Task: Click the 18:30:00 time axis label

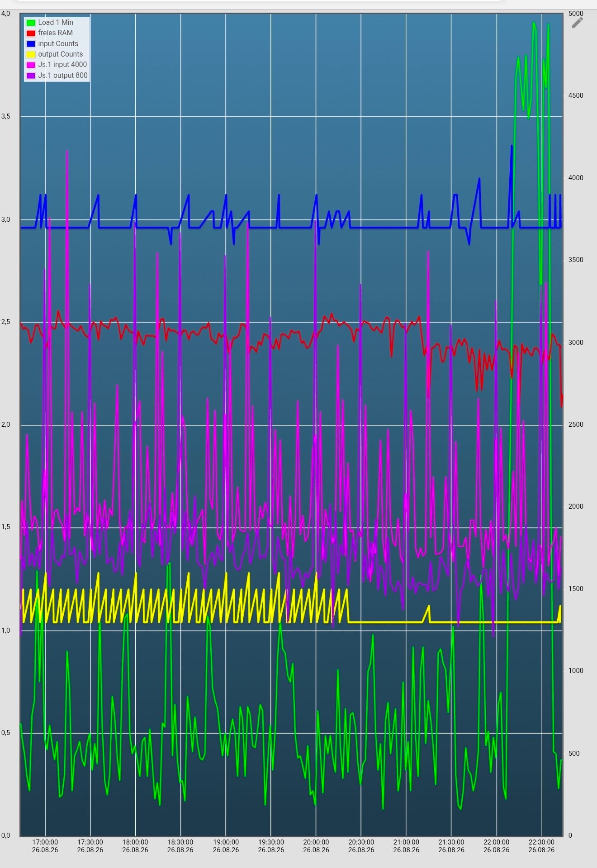Action: (180, 846)
